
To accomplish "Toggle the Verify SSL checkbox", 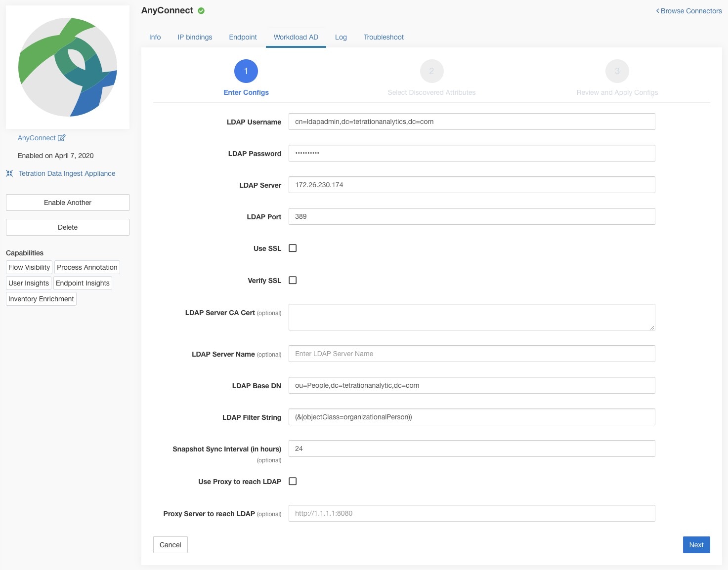I will (x=293, y=280).
